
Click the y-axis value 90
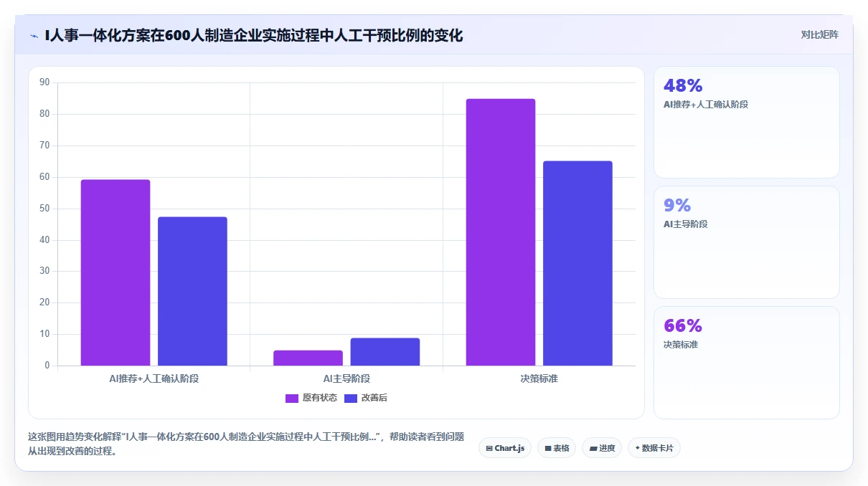point(44,82)
